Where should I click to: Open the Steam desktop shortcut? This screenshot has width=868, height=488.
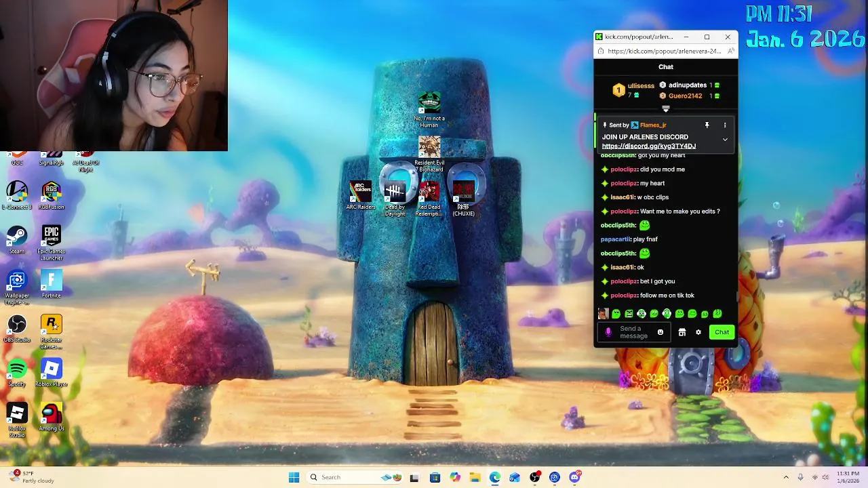pyautogui.click(x=17, y=239)
